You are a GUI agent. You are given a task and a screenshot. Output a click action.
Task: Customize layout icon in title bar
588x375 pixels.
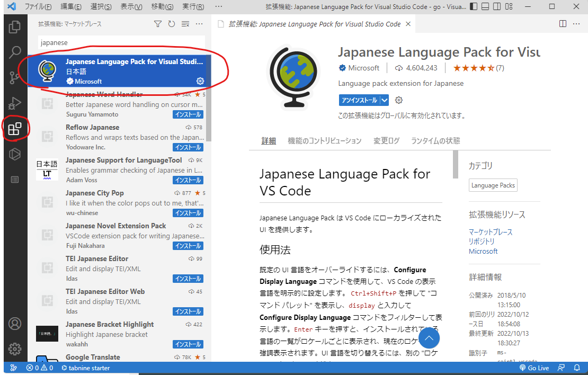coord(509,6)
